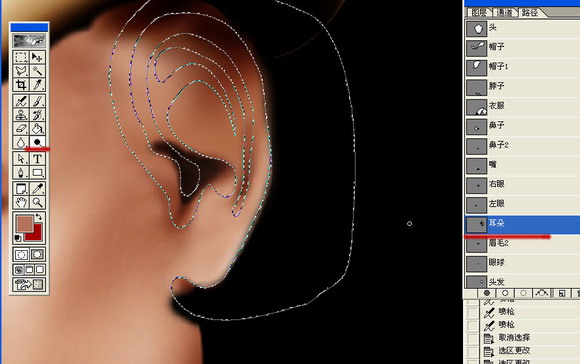Select the Paint Bucket tool
This screenshot has height=364, width=580.
[37, 128]
